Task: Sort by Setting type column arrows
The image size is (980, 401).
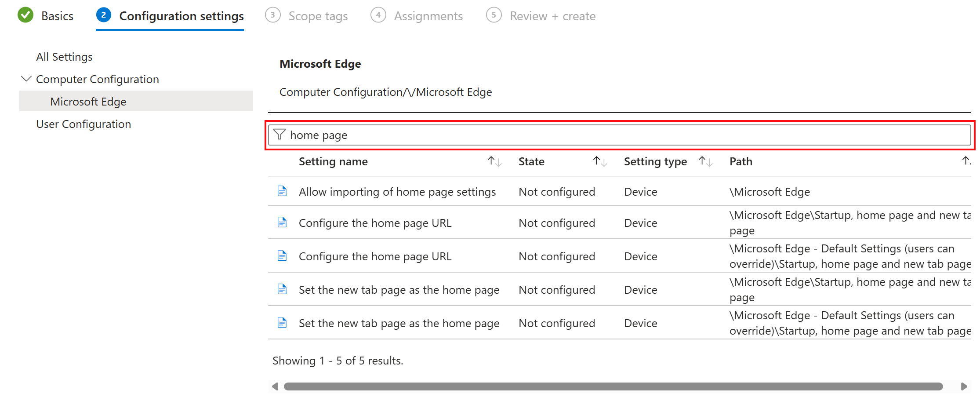Action: pos(706,161)
